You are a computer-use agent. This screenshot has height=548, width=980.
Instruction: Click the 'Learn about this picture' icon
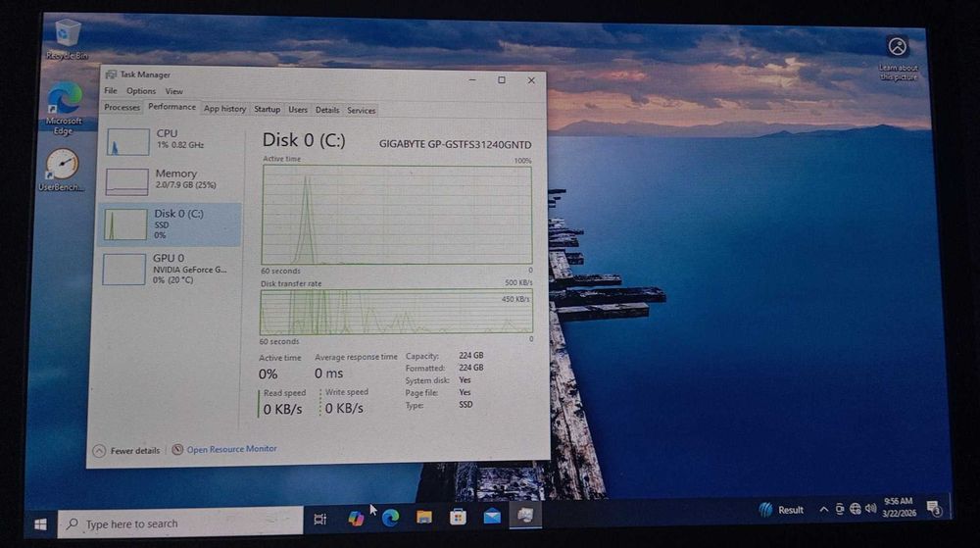[x=898, y=47]
